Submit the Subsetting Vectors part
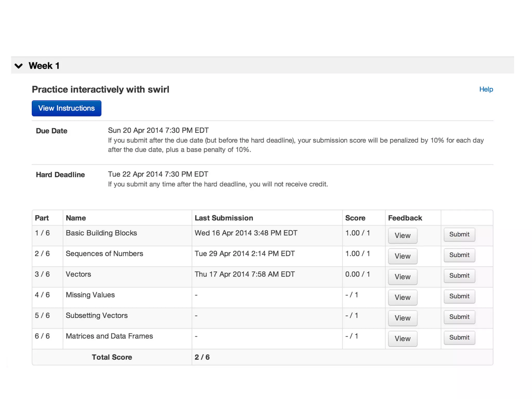 tap(459, 317)
